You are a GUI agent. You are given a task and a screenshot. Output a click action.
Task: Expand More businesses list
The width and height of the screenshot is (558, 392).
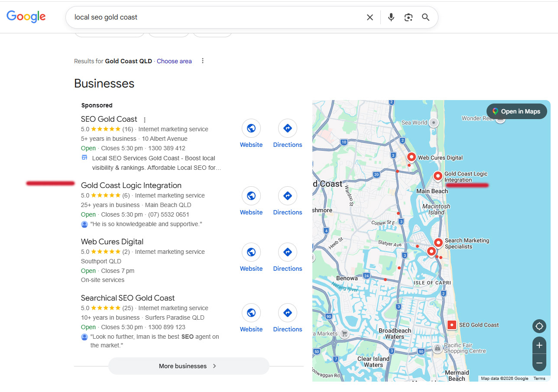(x=188, y=366)
